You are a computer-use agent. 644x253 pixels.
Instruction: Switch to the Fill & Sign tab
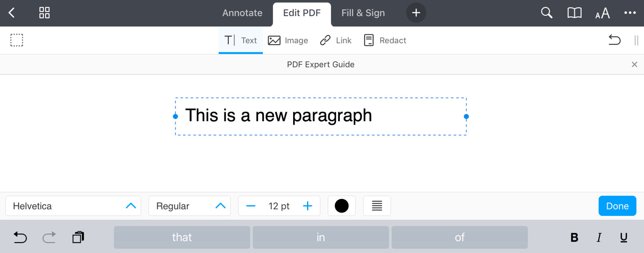point(363,13)
